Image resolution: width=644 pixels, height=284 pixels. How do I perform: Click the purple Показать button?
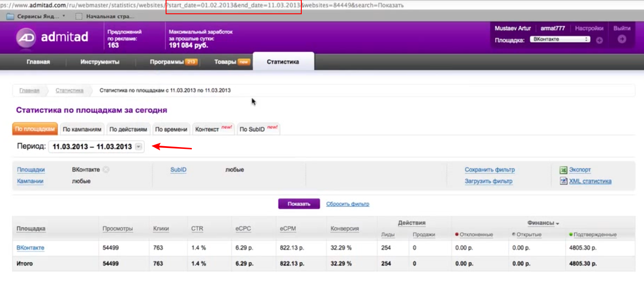[299, 204]
